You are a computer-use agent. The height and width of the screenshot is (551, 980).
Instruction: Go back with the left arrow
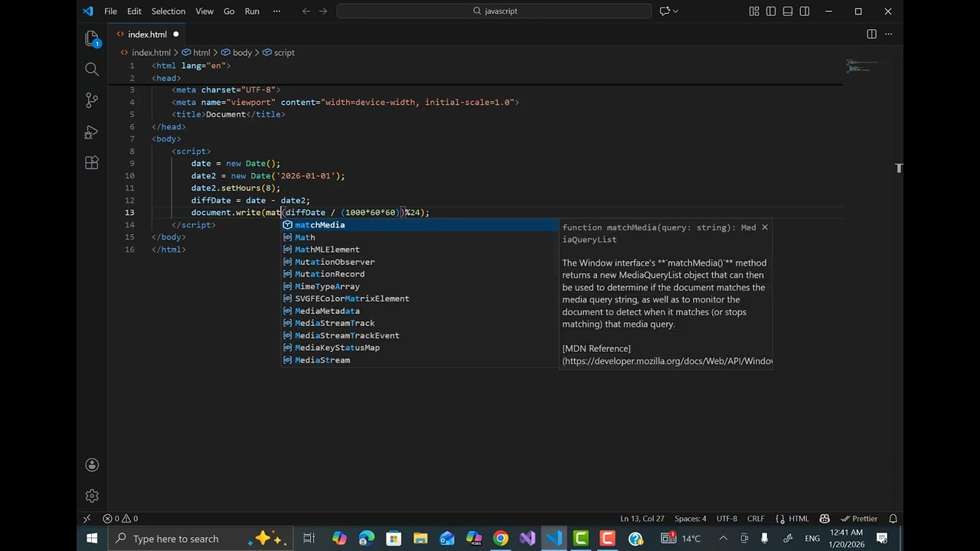(306, 11)
